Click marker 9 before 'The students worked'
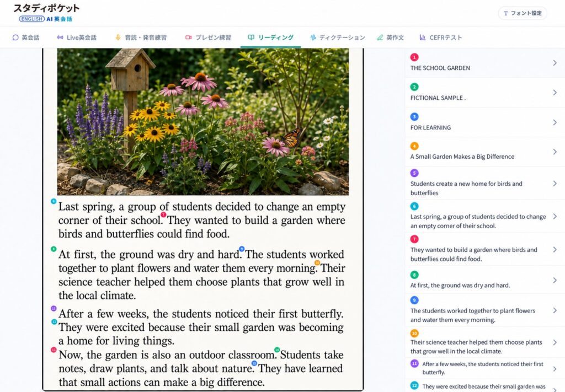 [242, 249]
